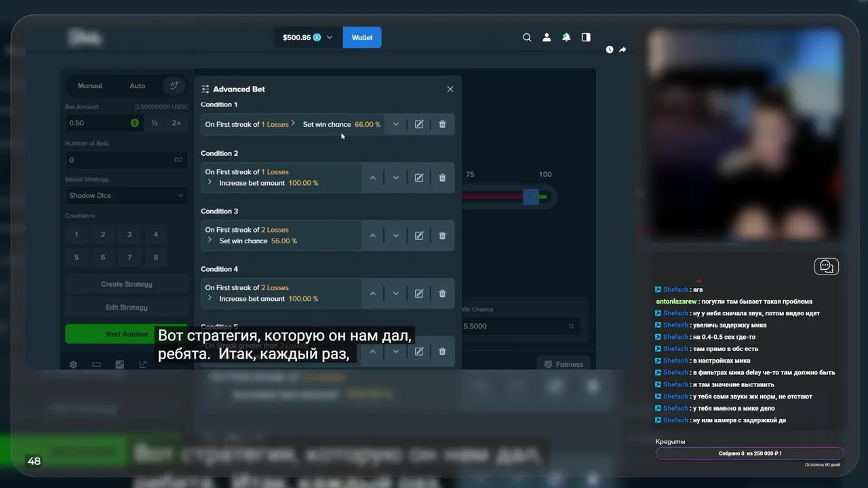Close the Advanced Bet dialog
This screenshot has height=488, width=868.
tap(450, 89)
